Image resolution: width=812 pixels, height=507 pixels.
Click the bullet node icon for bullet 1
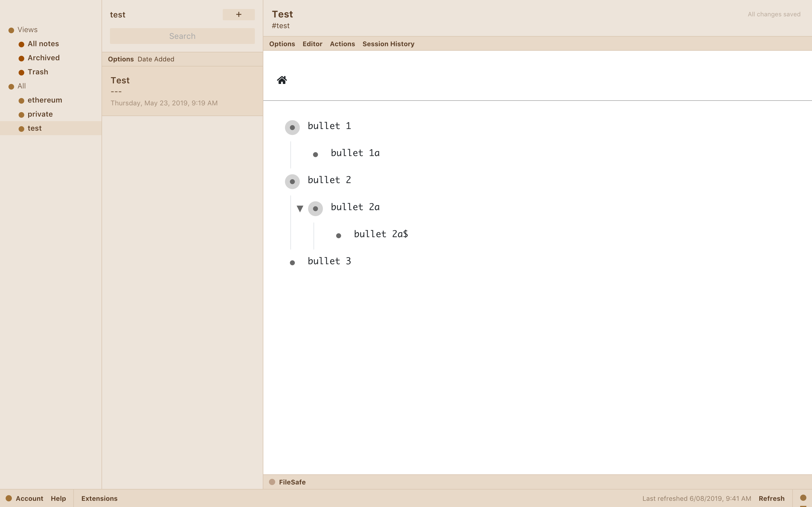(x=292, y=127)
